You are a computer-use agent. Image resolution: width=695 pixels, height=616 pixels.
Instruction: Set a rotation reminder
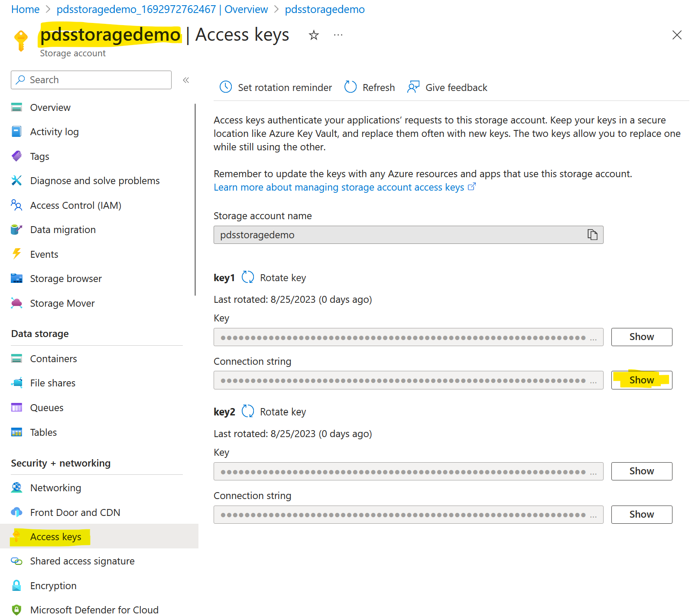pyautogui.click(x=275, y=87)
